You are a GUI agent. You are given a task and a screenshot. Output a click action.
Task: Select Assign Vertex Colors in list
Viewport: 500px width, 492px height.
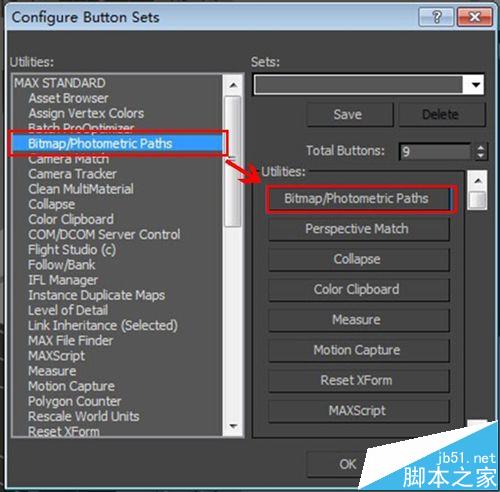coord(86,114)
